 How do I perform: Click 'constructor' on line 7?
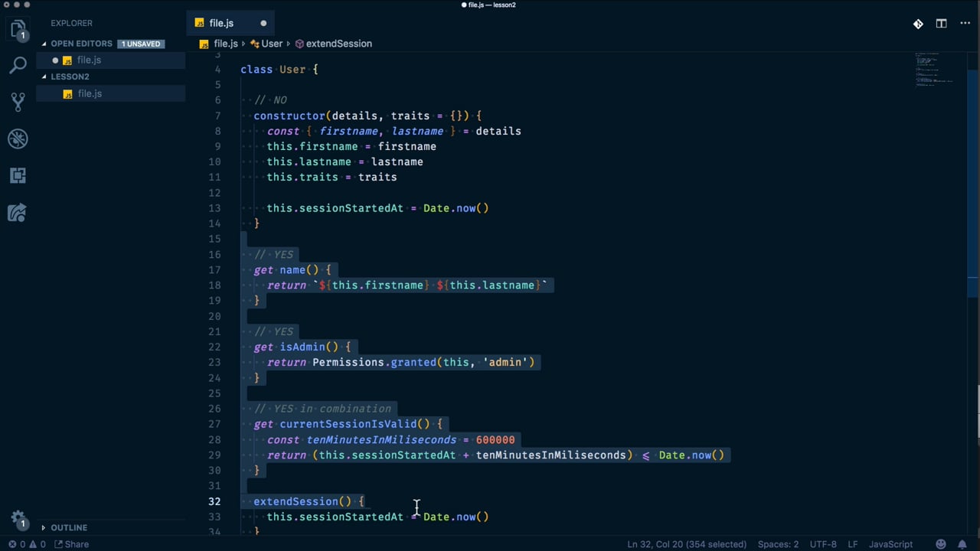(x=289, y=116)
